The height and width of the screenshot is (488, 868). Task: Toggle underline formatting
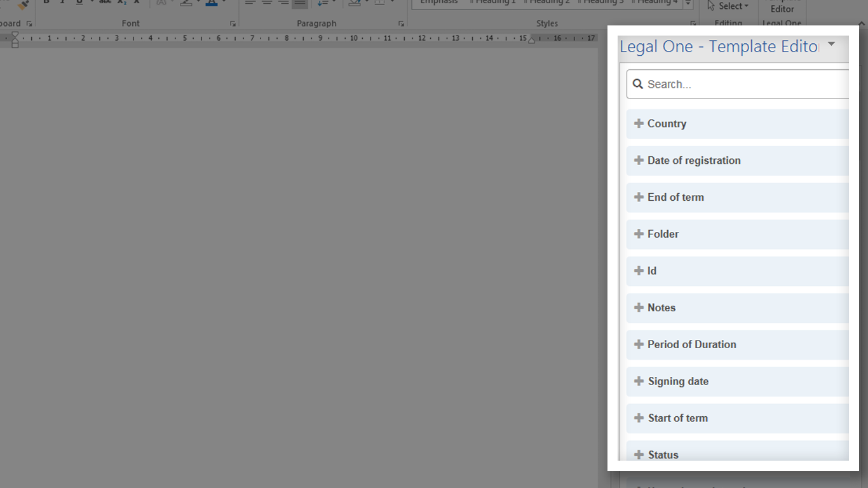pos(79,3)
